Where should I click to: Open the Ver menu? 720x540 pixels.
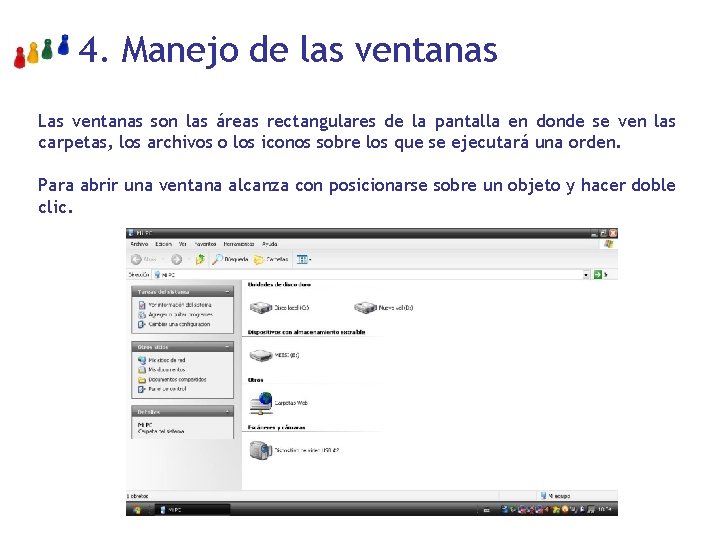point(183,244)
